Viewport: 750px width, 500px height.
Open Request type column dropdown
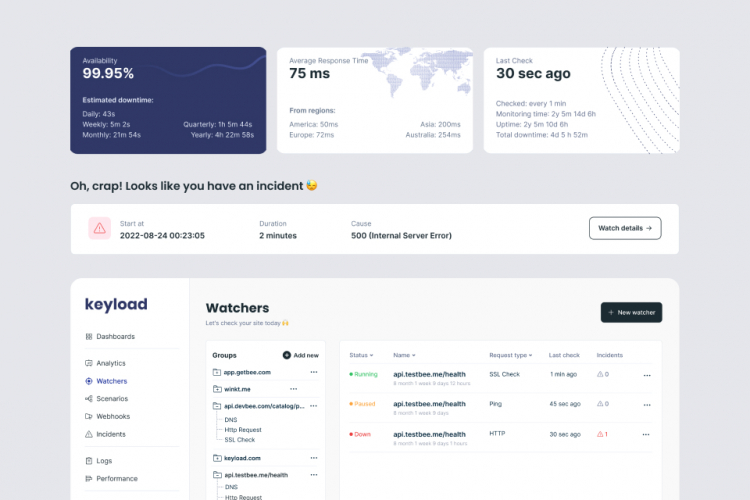click(x=510, y=355)
